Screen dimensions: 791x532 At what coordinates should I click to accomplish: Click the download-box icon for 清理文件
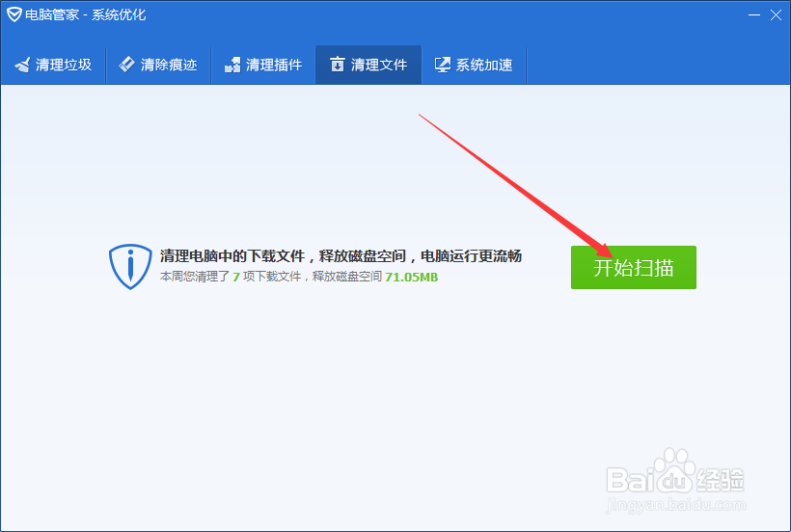tap(338, 65)
